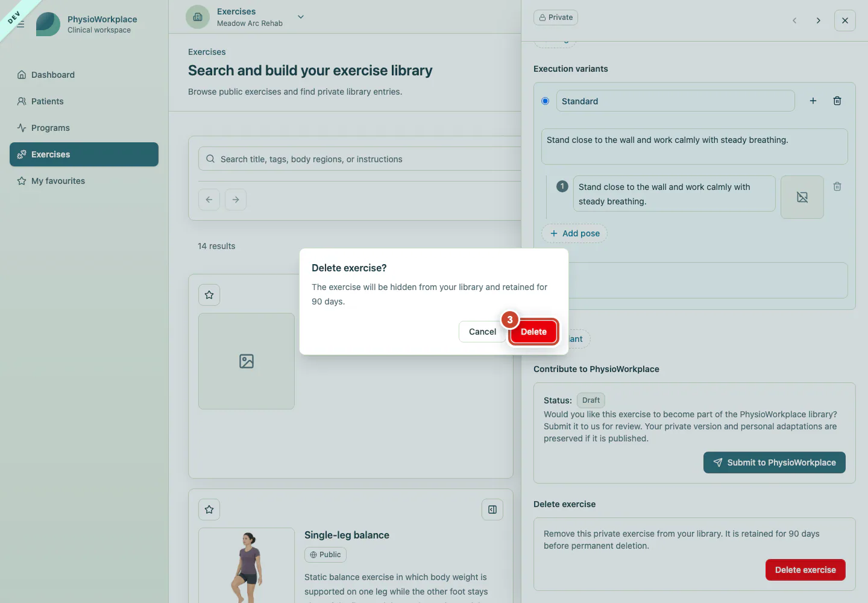The width and height of the screenshot is (868, 603).
Task: Click the 14 results count
Action: click(x=216, y=246)
